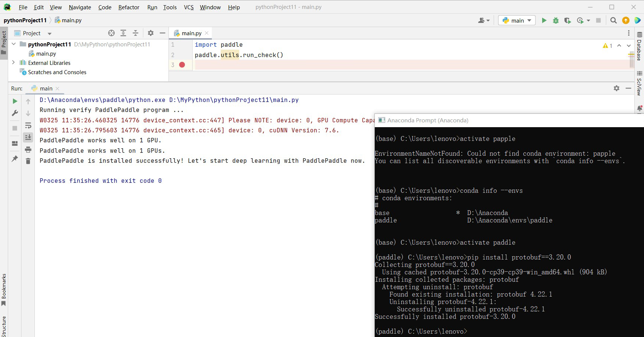Open the File menu
The image size is (644, 337).
click(23, 7)
